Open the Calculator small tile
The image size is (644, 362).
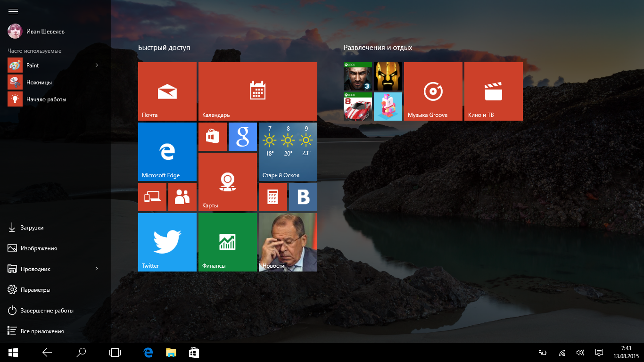click(273, 197)
